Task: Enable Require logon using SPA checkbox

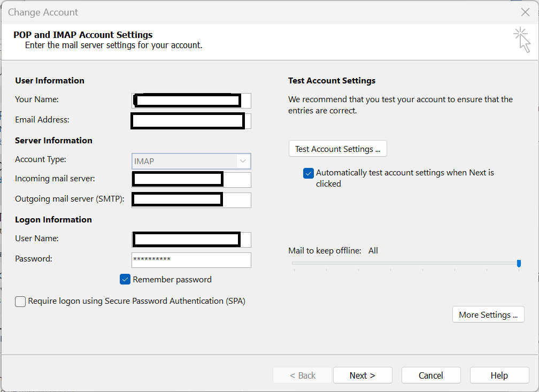Action: pyautogui.click(x=20, y=301)
